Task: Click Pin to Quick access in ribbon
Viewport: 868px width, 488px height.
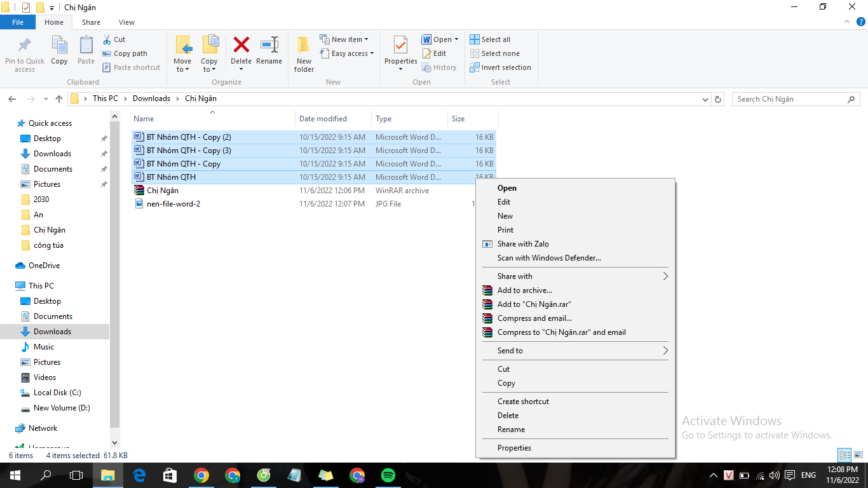Action: pos(25,53)
